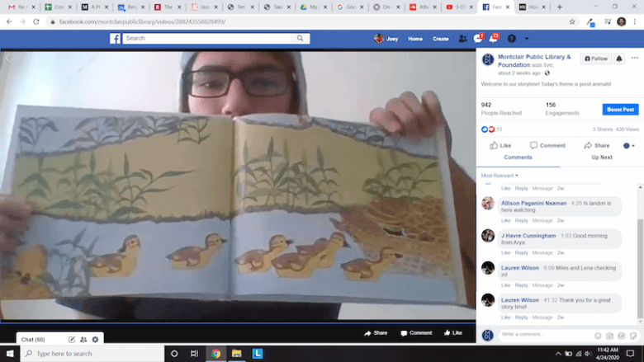Viewport: 644px width, 362px height.
Task: Click the Boost Post button
Action: (620, 110)
